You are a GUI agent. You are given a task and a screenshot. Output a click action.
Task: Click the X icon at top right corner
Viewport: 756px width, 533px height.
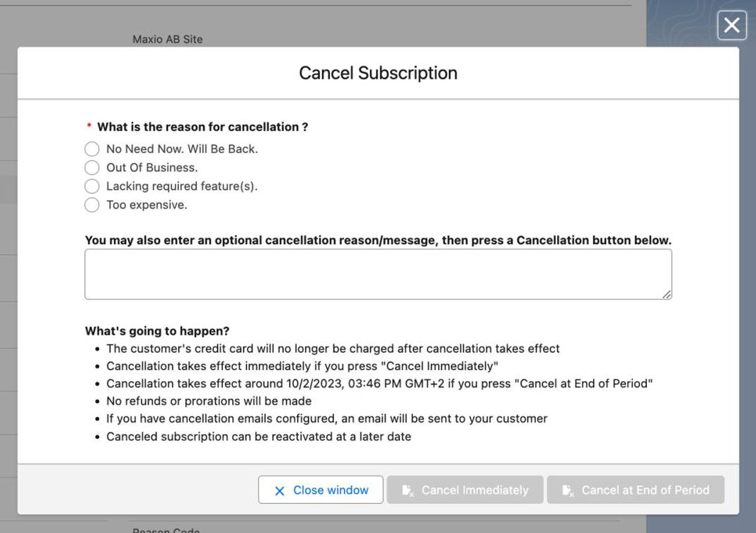pyautogui.click(x=732, y=25)
